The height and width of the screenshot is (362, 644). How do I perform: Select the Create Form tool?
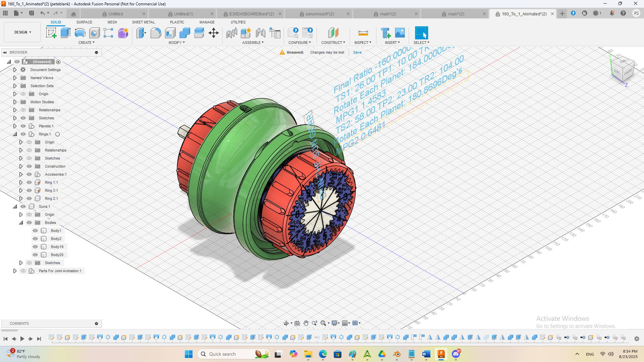point(123,33)
